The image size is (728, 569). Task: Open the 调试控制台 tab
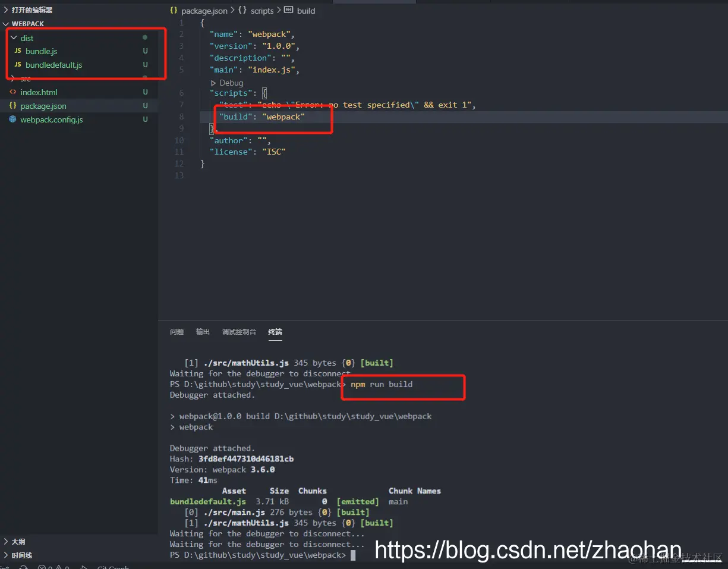239,332
